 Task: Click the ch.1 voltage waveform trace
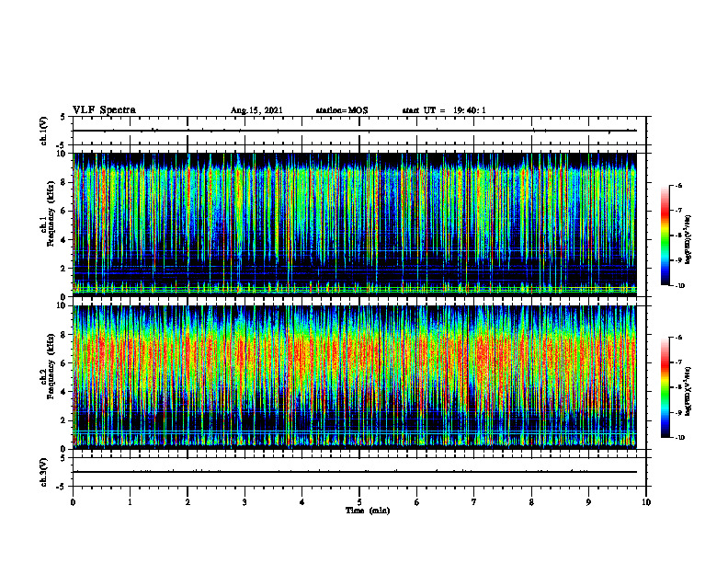[355, 131]
